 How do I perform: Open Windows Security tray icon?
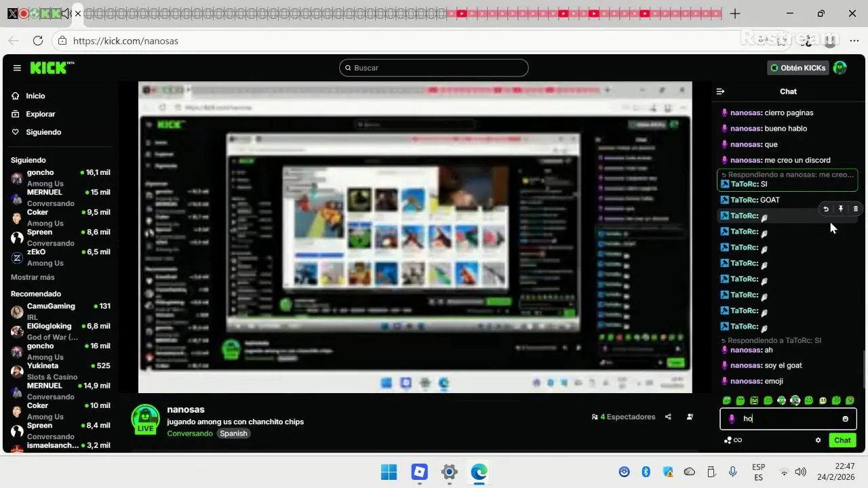pos(668,472)
